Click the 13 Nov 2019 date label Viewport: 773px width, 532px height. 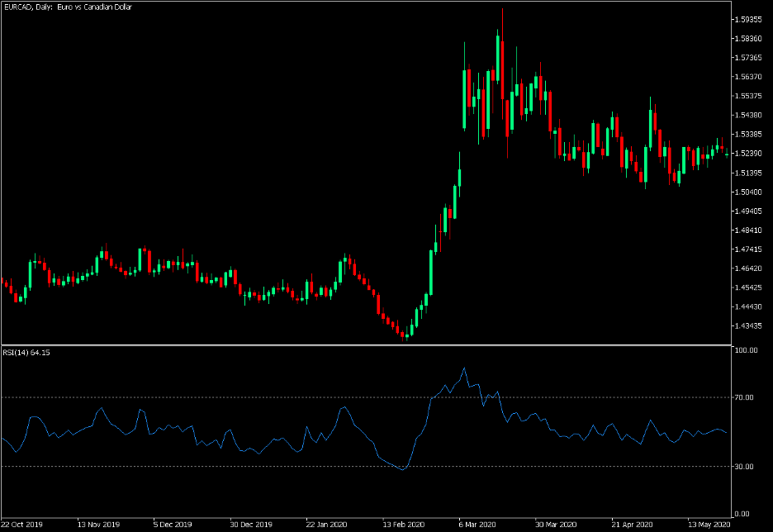[97, 525]
